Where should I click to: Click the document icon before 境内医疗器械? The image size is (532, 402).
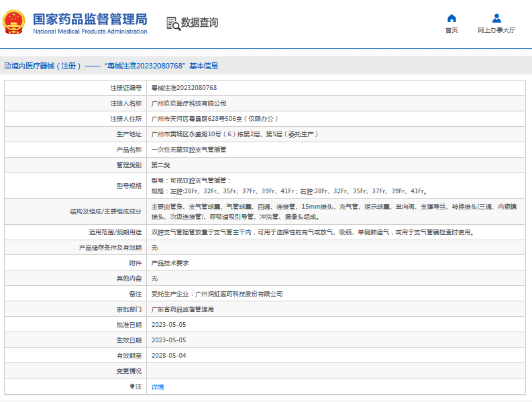(7, 66)
